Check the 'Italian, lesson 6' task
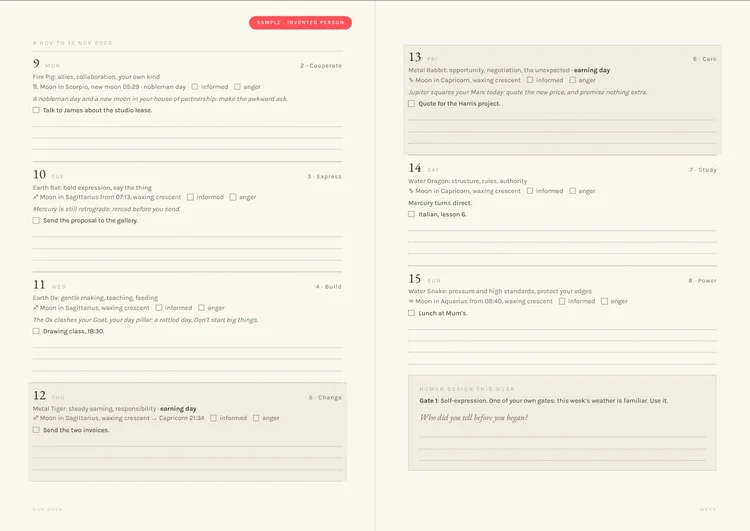 (x=411, y=214)
